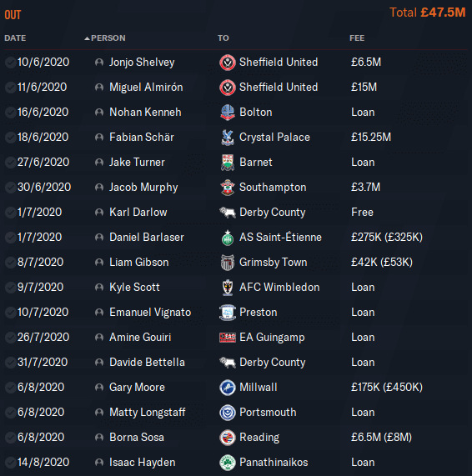This screenshot has height=476, width=472.
Task: Sort the list by FEE column header
Action: [357, 38]
